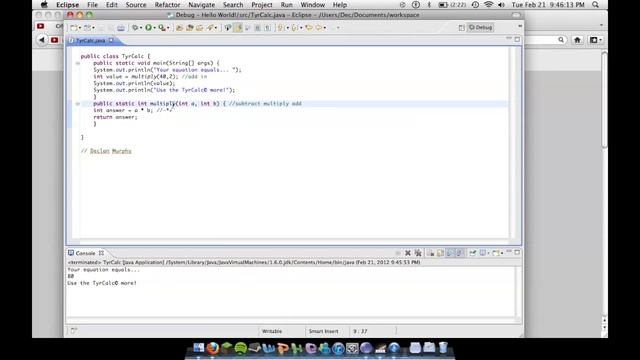Open the External Tools dropdown arrow
Viewport: 640px width, 360px height.
pos(168,28)
